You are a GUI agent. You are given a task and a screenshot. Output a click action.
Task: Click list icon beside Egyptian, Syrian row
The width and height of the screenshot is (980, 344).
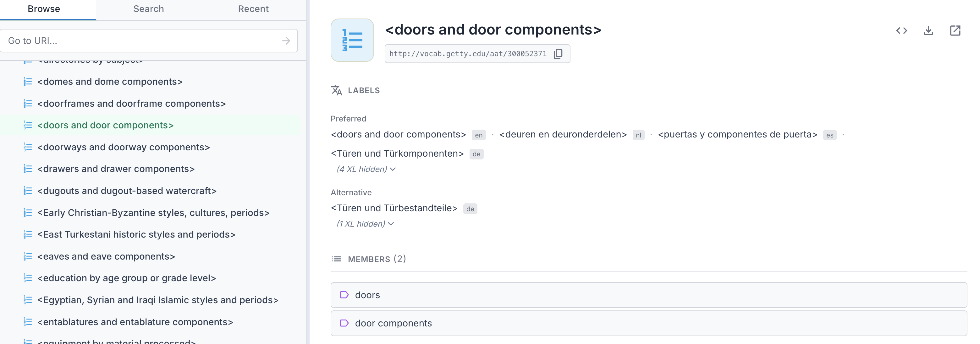[27, 300]
